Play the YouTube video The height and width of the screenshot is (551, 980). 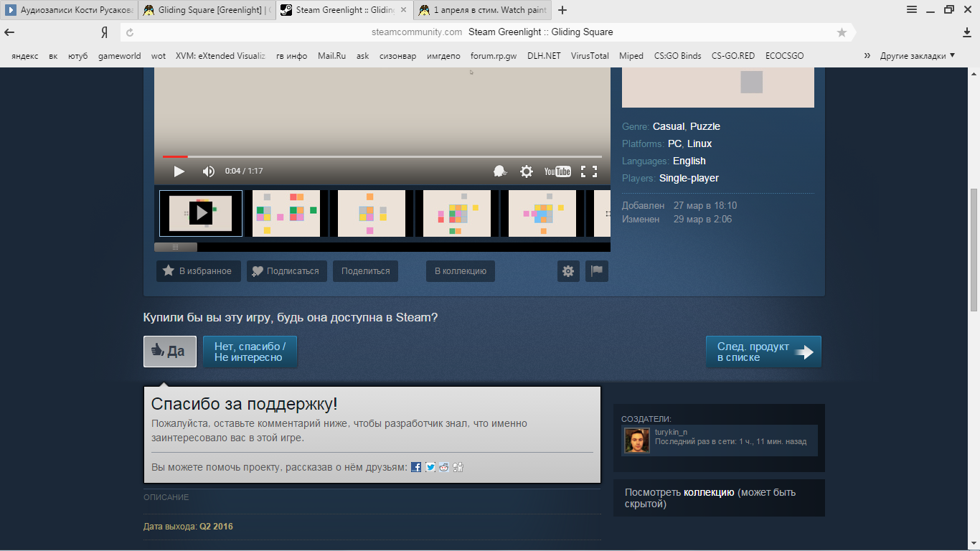(179, 171)
